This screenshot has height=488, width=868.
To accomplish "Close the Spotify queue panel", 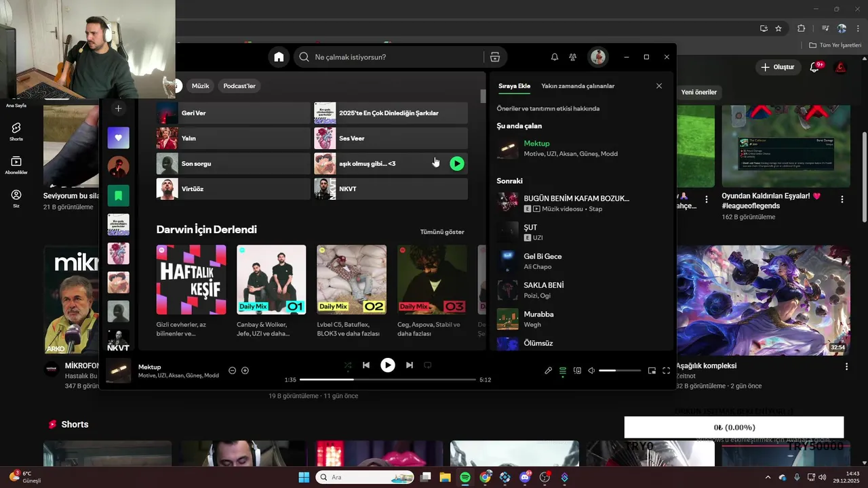I will [x=658, y=86].
